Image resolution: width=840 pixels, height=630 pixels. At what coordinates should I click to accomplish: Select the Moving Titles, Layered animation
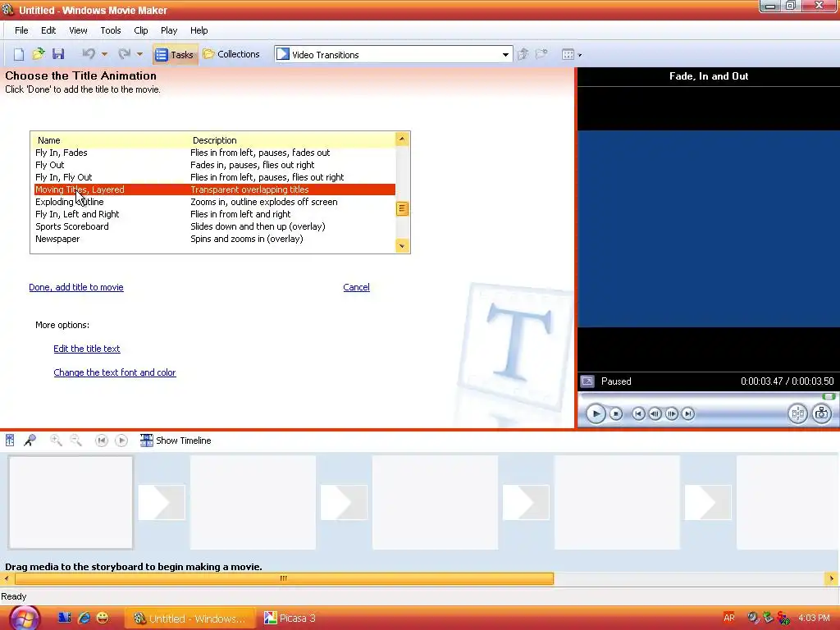215,189
